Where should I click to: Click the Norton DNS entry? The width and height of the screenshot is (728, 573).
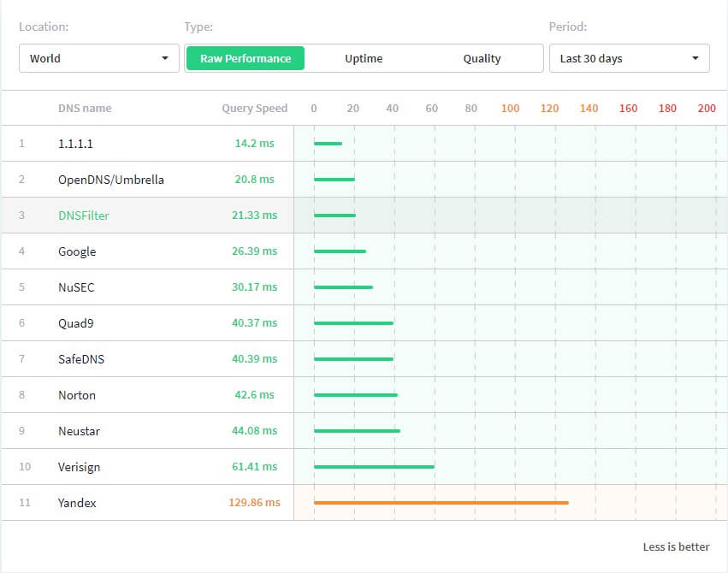point(77,395)
